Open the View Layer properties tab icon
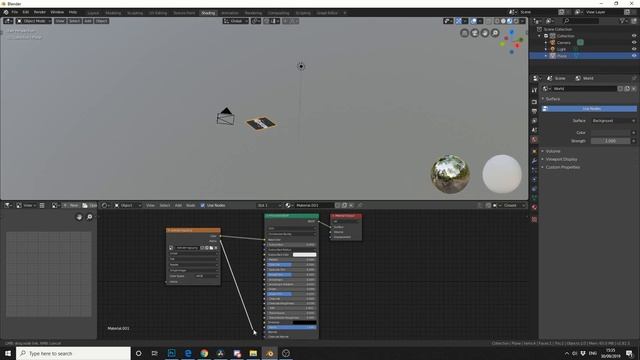The image size is (640, 360). [x=534, y=121]
